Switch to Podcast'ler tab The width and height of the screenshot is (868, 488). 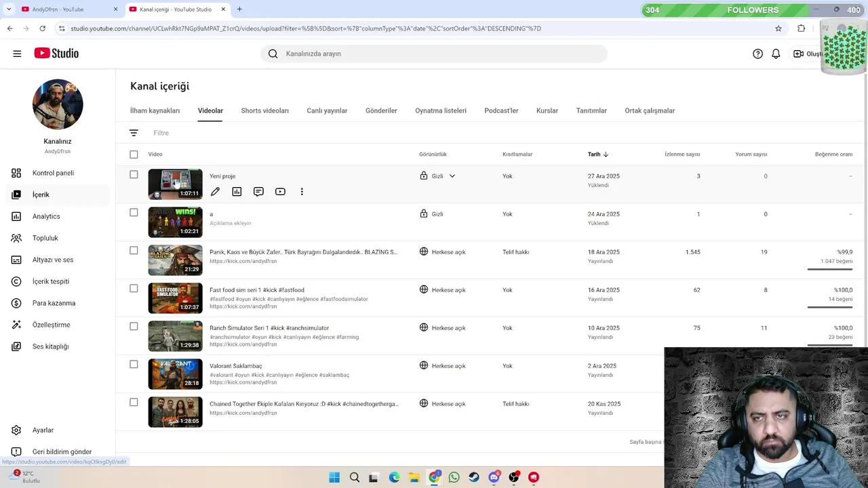pos(501,110)
